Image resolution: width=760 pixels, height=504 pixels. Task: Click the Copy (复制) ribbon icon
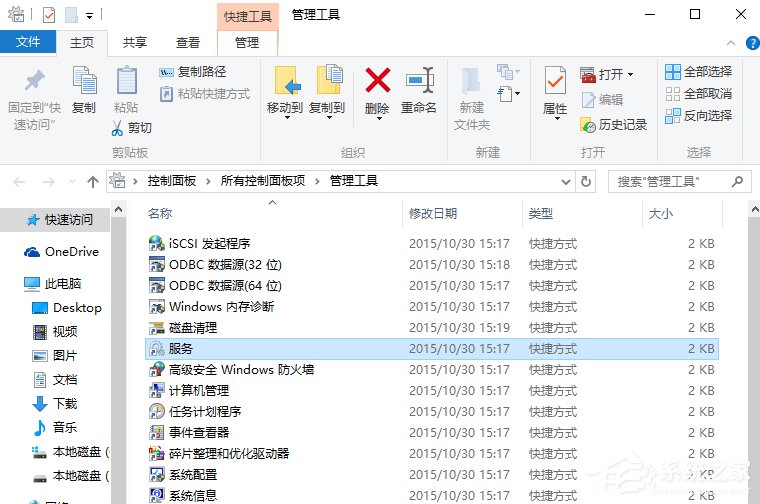(x=84, y=80)
